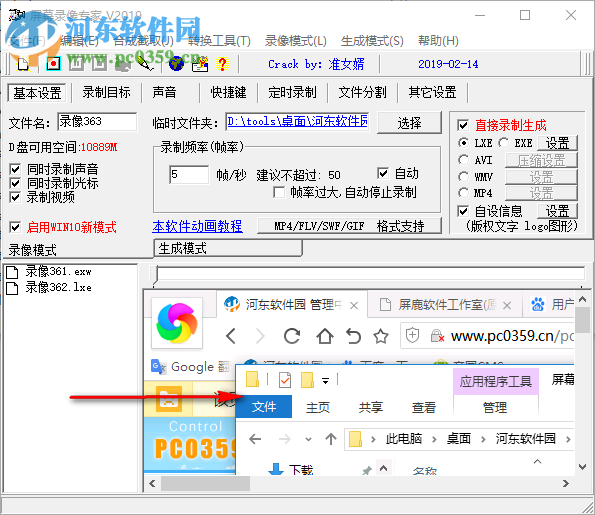
Task: Click the browser home icon in preview
Action: point(325,336)
